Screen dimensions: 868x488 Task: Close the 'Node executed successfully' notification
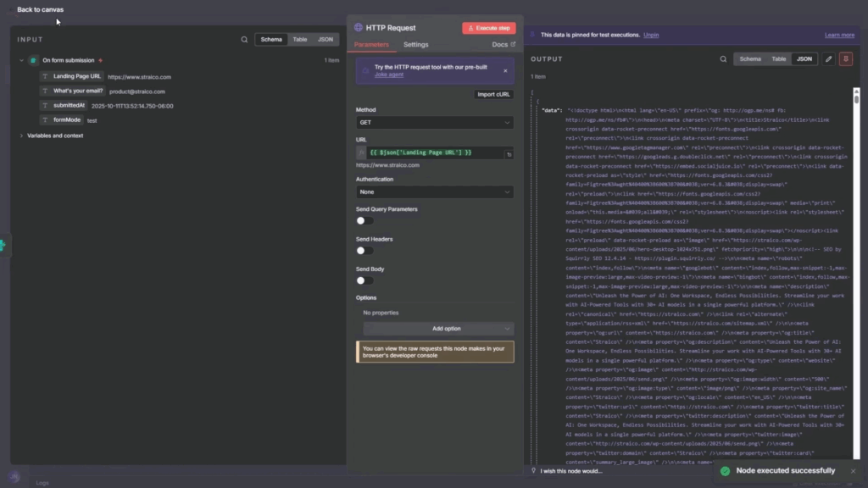[853, 471]
